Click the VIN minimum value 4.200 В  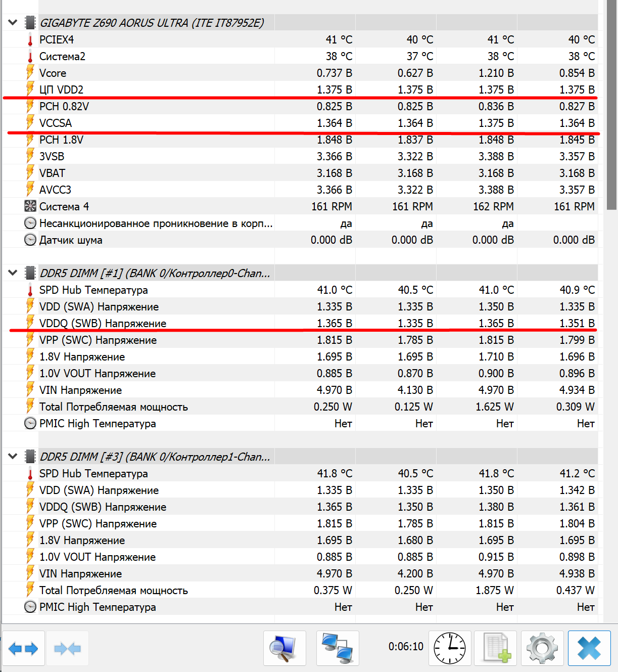(415, 573)
